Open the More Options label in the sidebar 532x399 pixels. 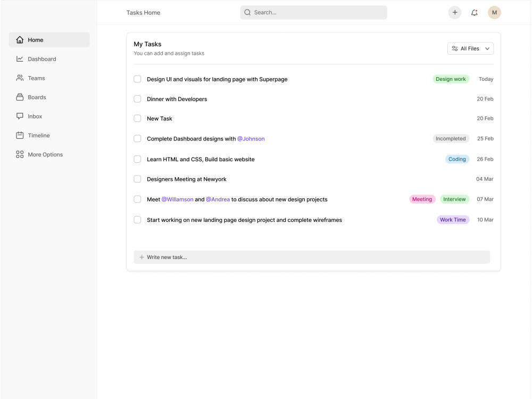coord(45,154)
